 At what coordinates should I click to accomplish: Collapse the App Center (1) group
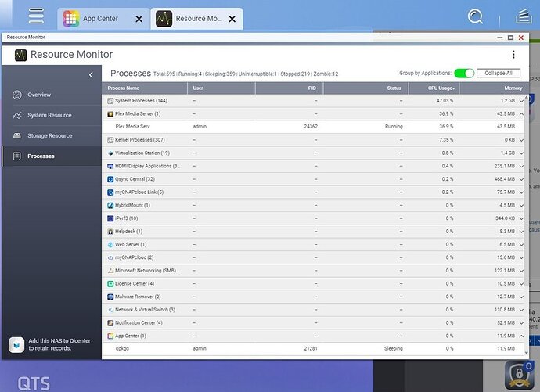[x=521, y=336]
